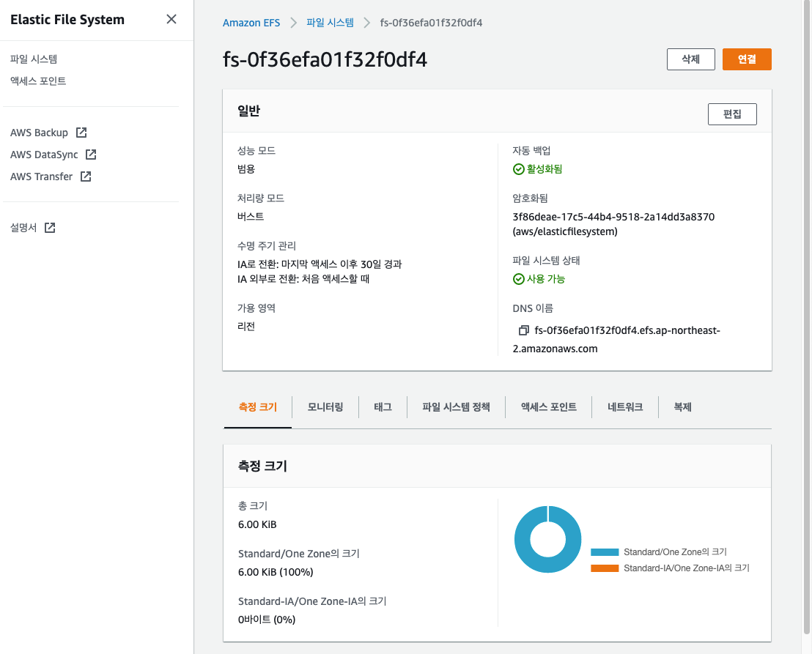Switch to the 네트워크 tab
Screen dimensions: 812x654
coord(625,407)
